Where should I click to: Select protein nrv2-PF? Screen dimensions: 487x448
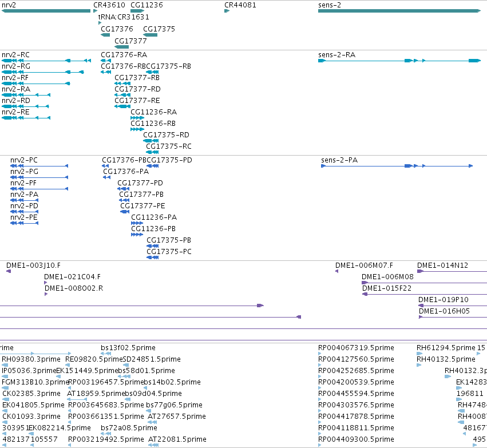click(x=23, y=183)
